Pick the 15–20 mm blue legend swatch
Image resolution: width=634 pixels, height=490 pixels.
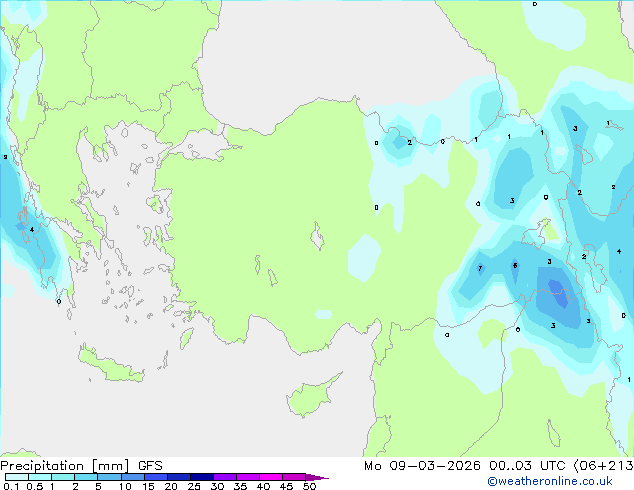(155, 477)
